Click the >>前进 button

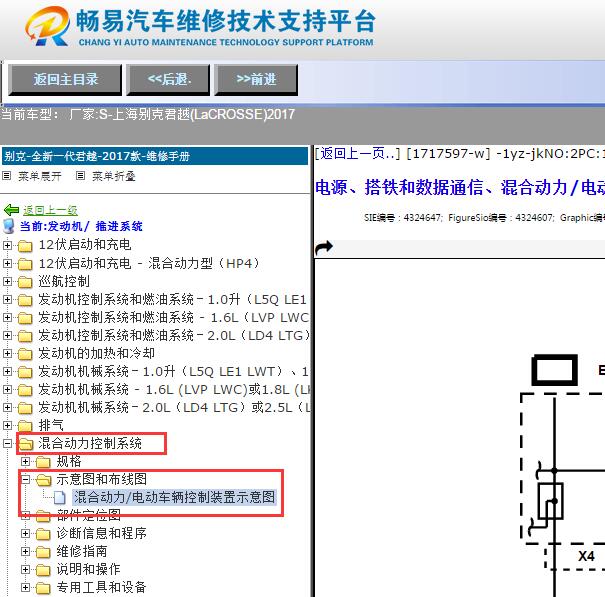click(x=256, y=80)
